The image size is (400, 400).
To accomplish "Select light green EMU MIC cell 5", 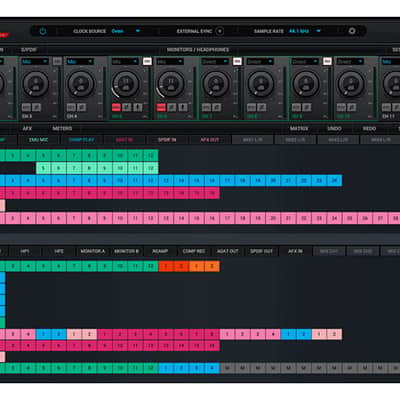I will [43, 168].
